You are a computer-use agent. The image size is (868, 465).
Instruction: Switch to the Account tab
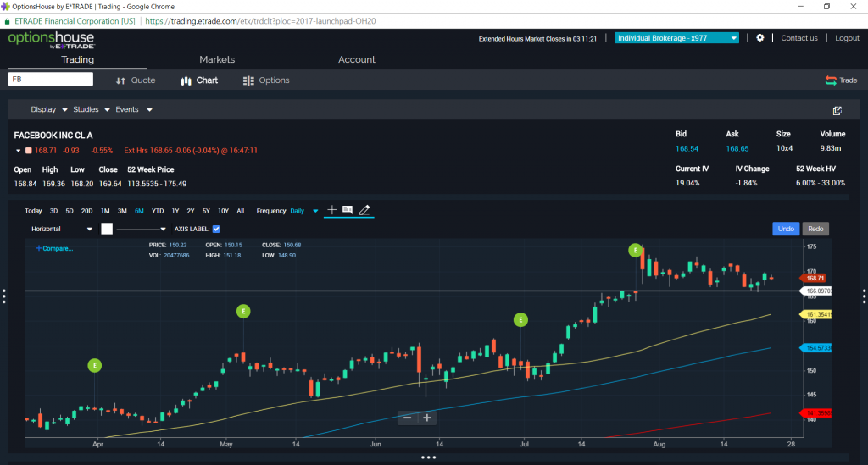[357, 59]
